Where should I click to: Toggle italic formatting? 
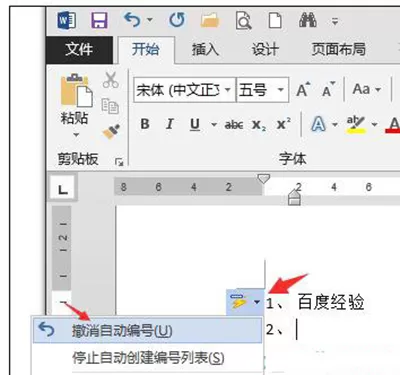(x=170, y=124)
